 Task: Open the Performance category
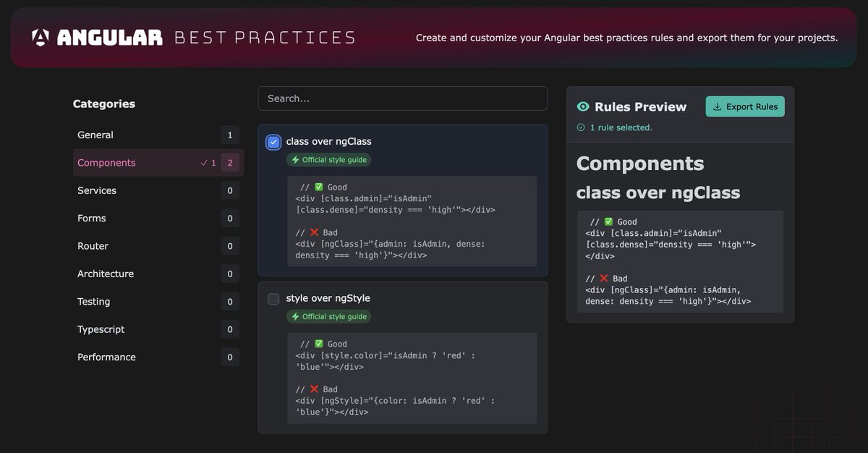coord(158,357)
